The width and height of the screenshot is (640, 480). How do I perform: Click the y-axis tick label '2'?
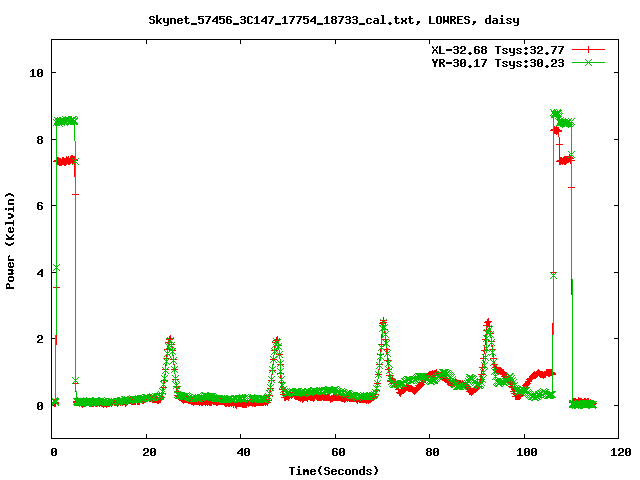[40, 339]
